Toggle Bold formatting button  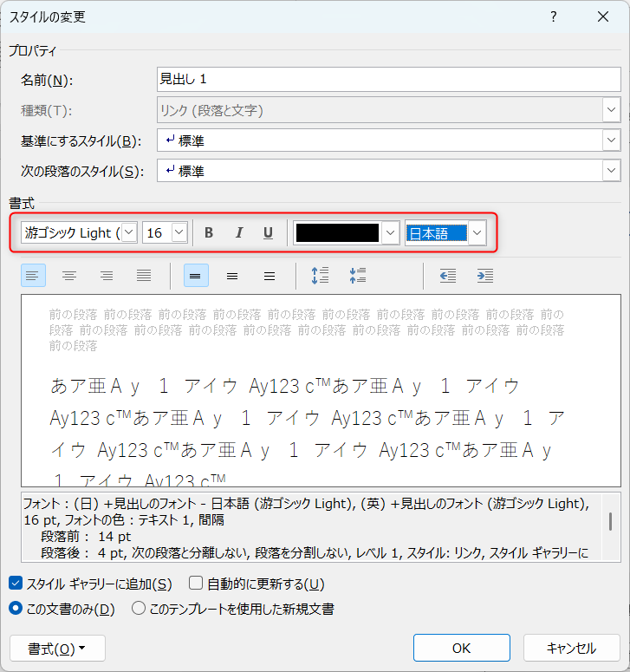click(209, 233)
